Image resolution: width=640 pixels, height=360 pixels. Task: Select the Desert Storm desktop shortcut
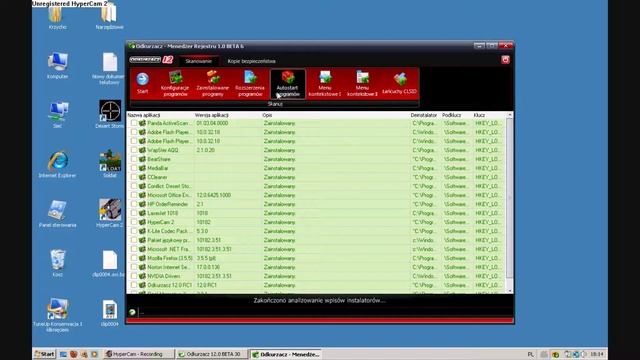click(x=110, y=114)
